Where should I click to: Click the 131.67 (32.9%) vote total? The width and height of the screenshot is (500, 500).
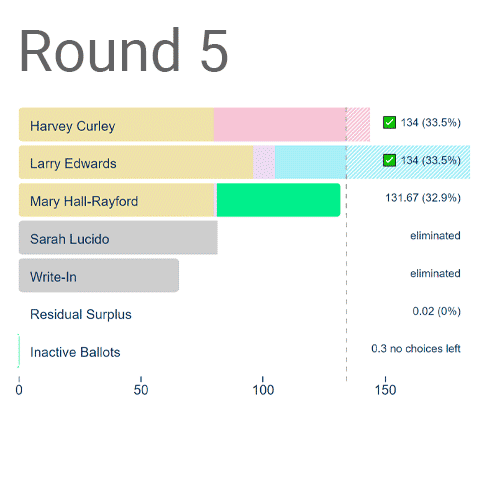click(423, 198)
